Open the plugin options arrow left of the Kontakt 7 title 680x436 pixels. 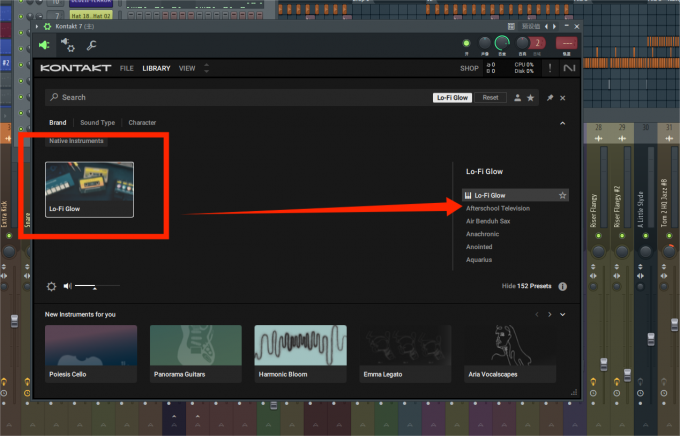click(x=37, y=26)
